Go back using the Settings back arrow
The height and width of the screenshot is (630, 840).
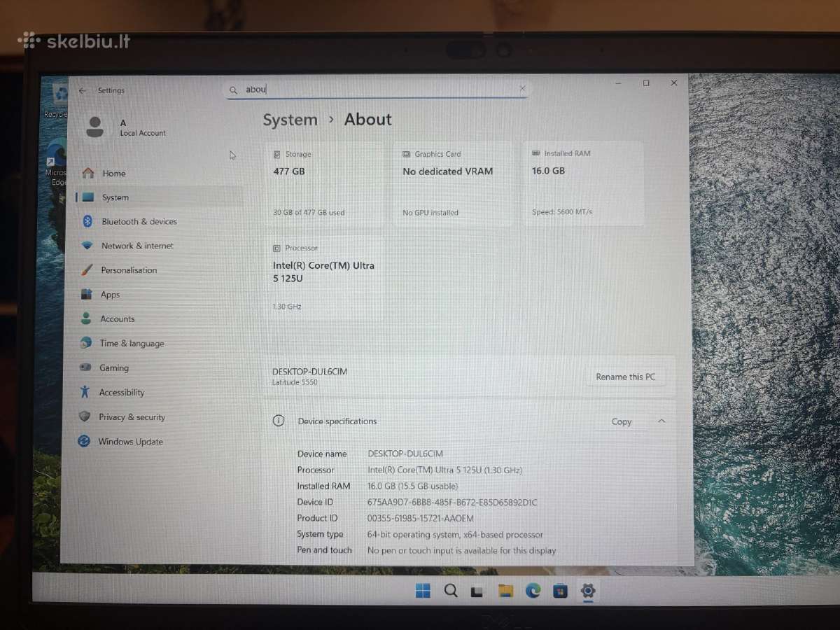coord(83,90)
